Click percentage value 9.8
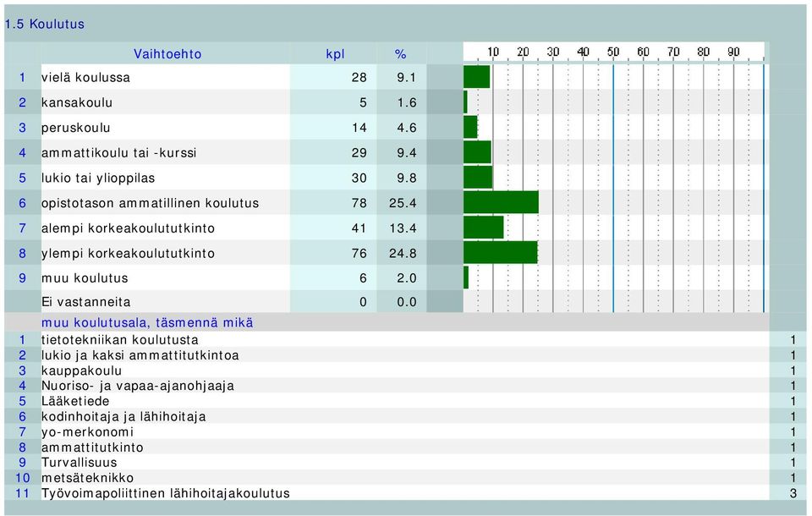The image size is (812, 516). [x=407, y=178]
